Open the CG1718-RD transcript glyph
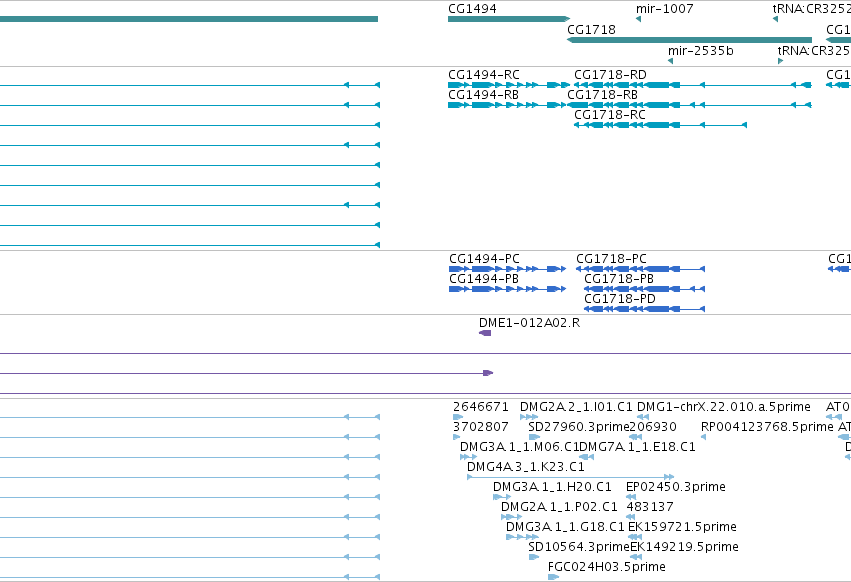This screenshot has width=851, height=582. coord(693,85)
